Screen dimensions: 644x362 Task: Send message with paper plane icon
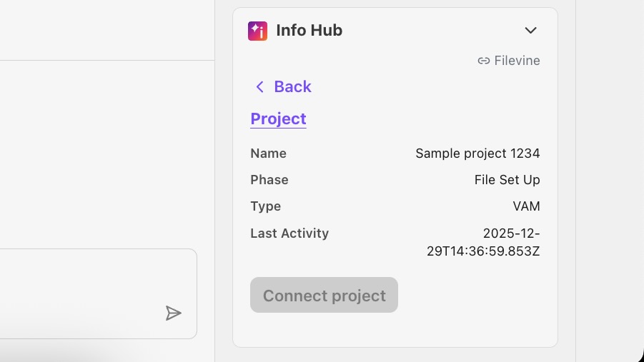[x=173, y=313]
